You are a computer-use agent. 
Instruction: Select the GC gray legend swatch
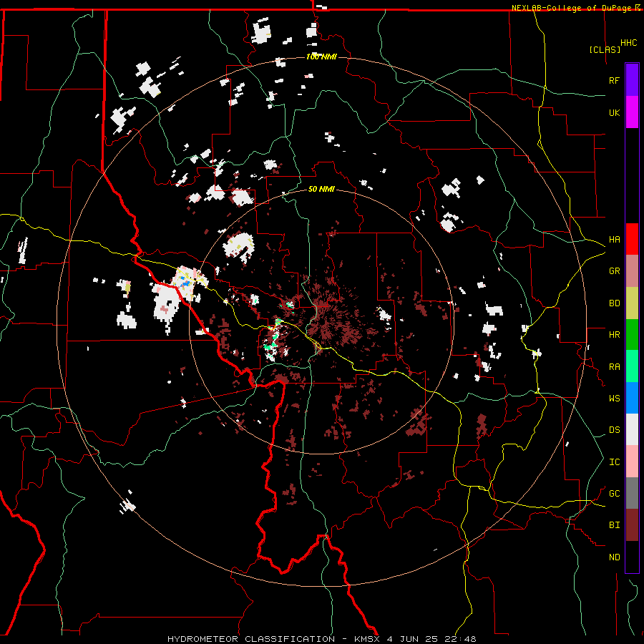(632, 493)
